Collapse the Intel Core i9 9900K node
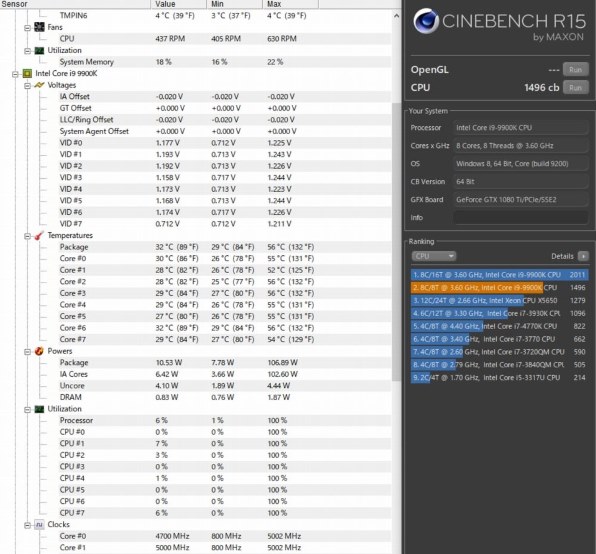The height and width of the screenshot is (554, 596). click(15, 74)
